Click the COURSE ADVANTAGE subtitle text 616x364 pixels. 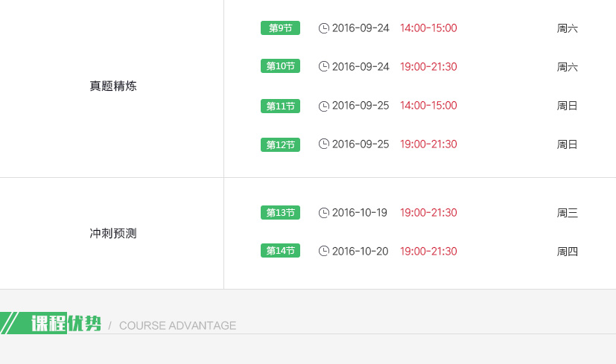[177, 326]
